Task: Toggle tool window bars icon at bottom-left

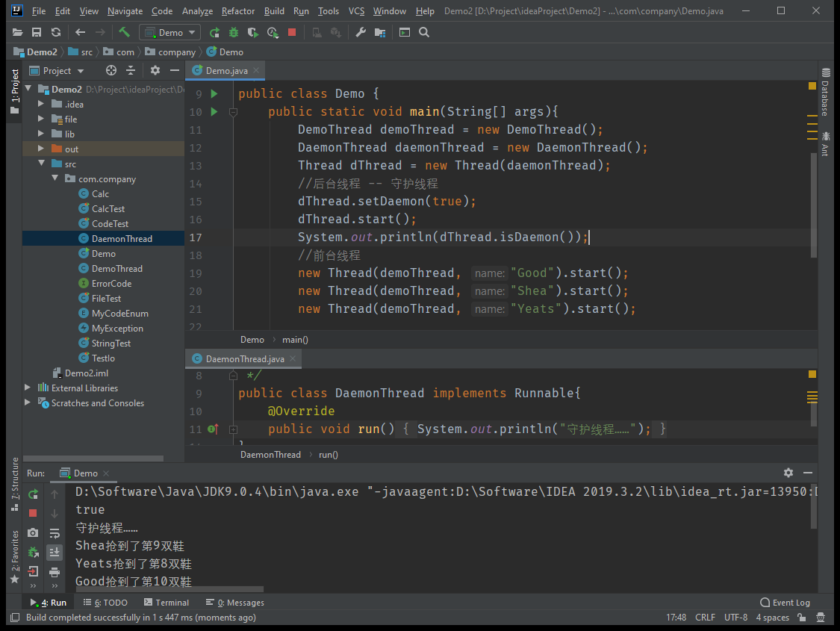Action: (x=16, y=617)
